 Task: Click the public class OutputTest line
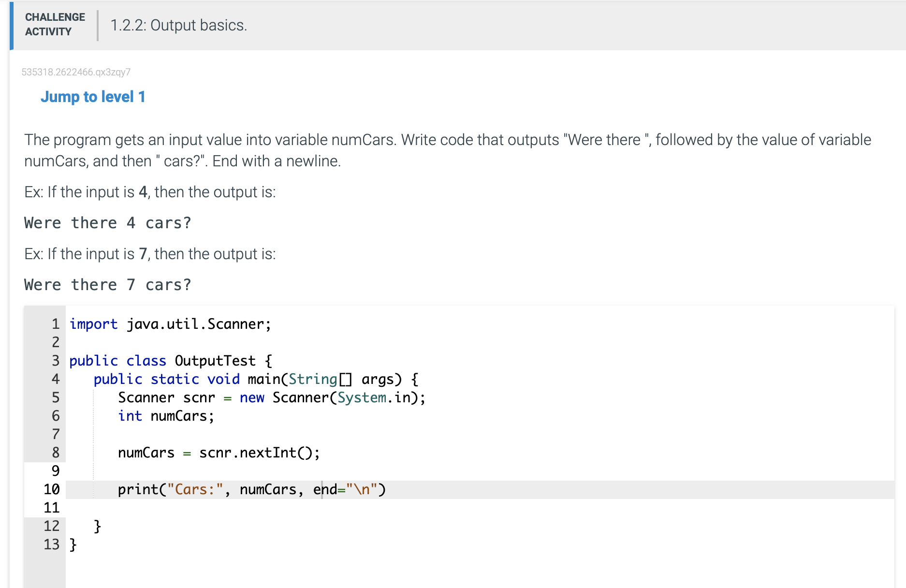[x=169, y=360]
